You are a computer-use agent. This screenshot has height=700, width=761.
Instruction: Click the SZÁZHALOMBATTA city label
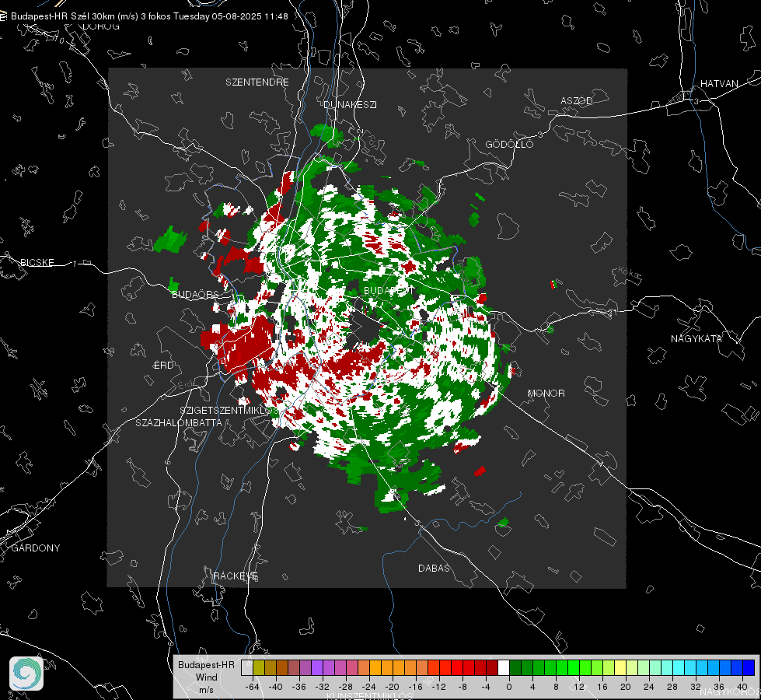(179, 422)
